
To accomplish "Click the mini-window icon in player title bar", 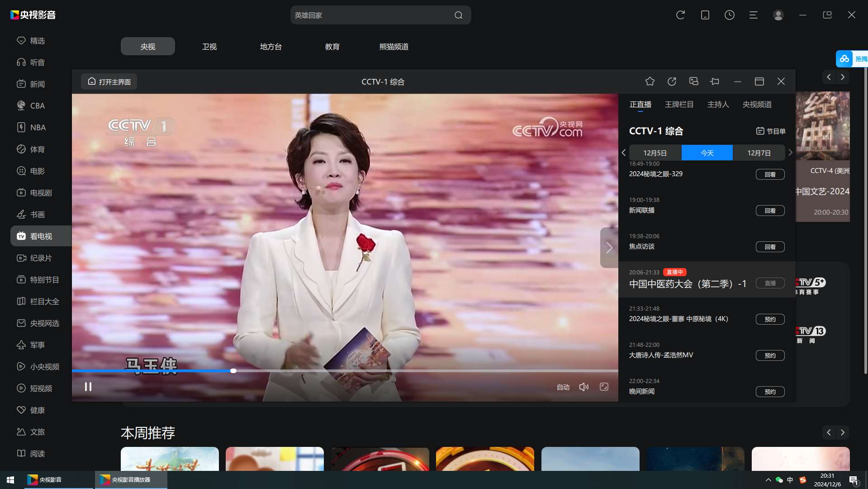I will click(x=693, y=81).
